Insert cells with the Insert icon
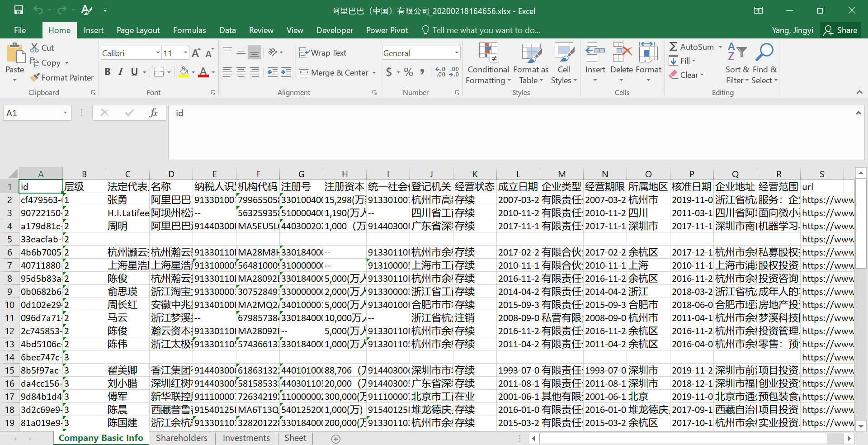This screenshot has height=445, width=868. point(595,52)
